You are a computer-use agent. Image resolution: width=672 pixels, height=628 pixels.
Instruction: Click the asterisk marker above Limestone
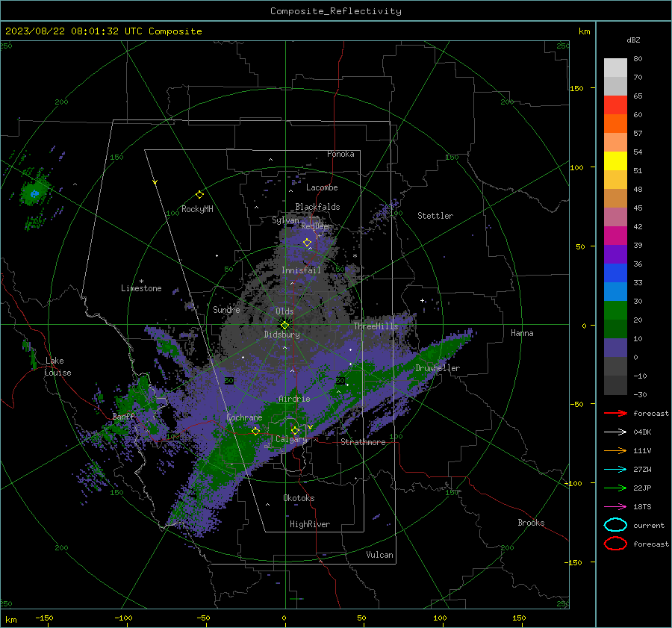[x=141, y=282]
